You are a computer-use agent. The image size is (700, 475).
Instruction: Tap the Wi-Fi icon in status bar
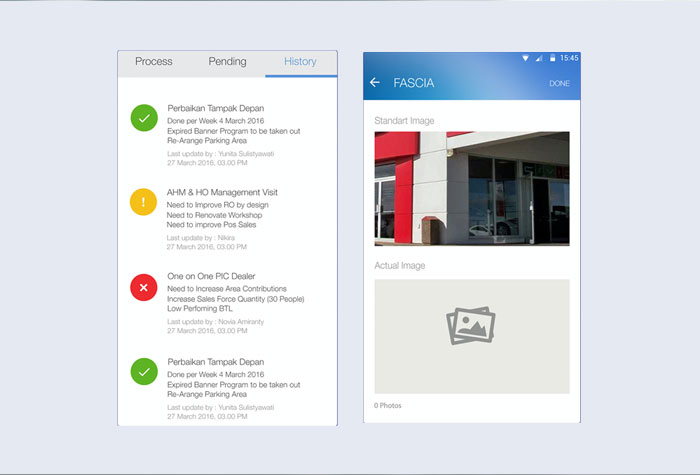526,58
